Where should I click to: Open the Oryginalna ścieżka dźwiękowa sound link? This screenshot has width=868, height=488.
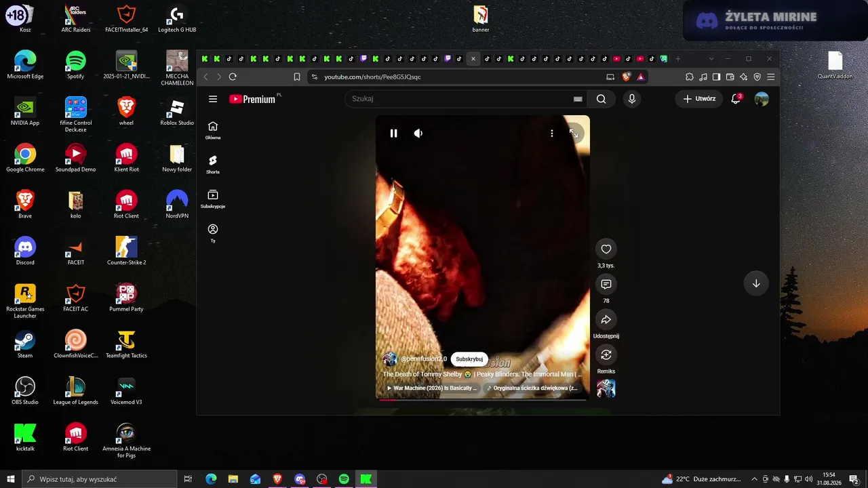532,388
